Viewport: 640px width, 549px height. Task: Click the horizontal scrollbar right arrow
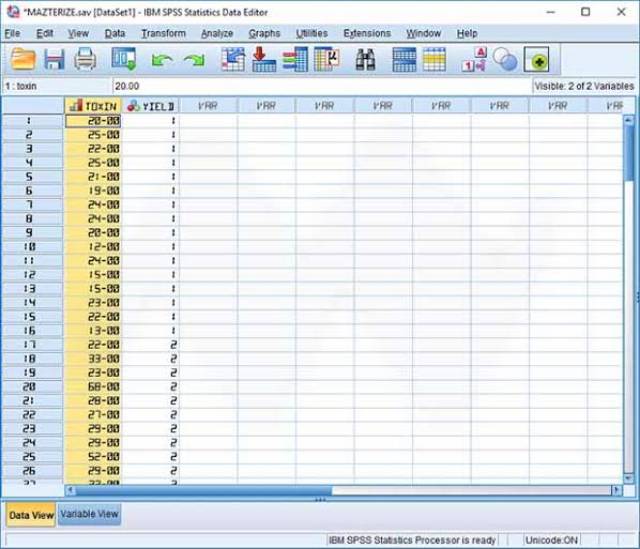pos(616,490)
